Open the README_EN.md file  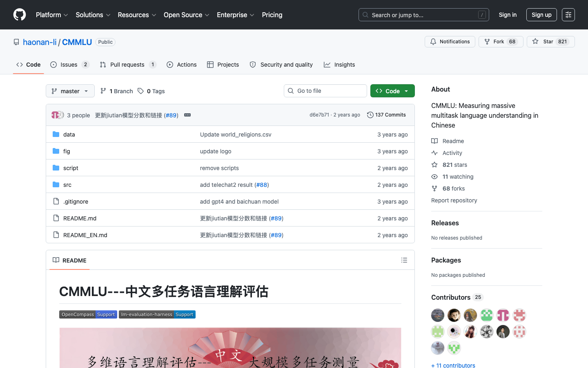85,235
